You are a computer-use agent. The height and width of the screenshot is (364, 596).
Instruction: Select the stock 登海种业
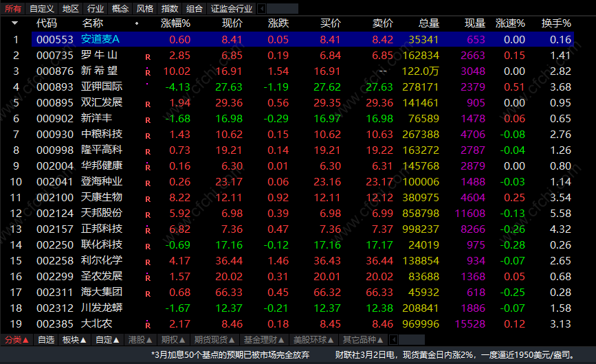point(102,181)
